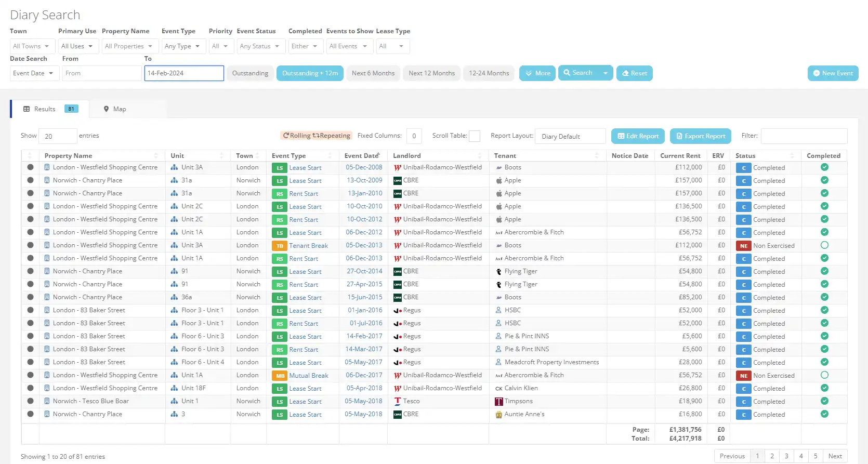
Task: Click the Reset button
Action: coord(634,73)
